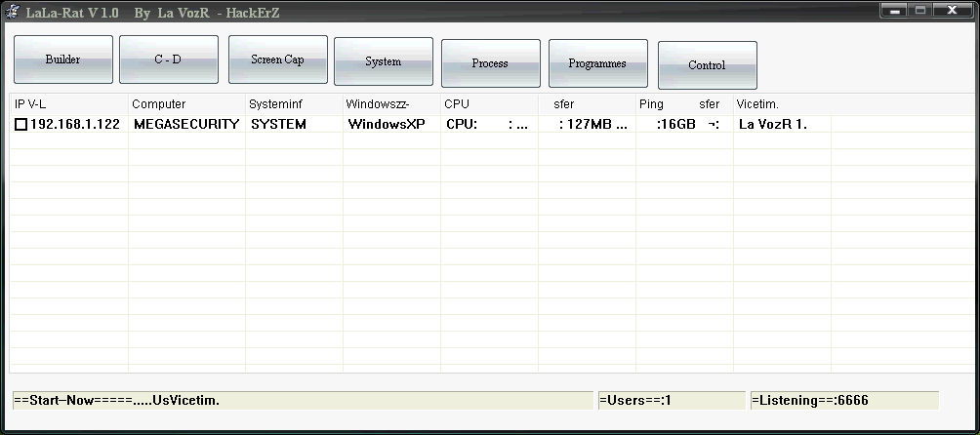The width and height of the screenshot is (980, 435).
Task: Open the System button
Action: 384,62
